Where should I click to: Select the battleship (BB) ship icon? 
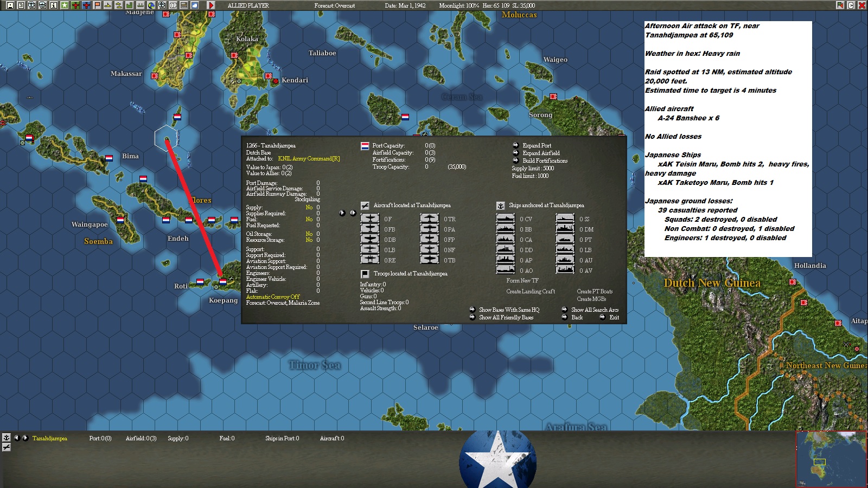pyautogui.click(x=506, y=229)
